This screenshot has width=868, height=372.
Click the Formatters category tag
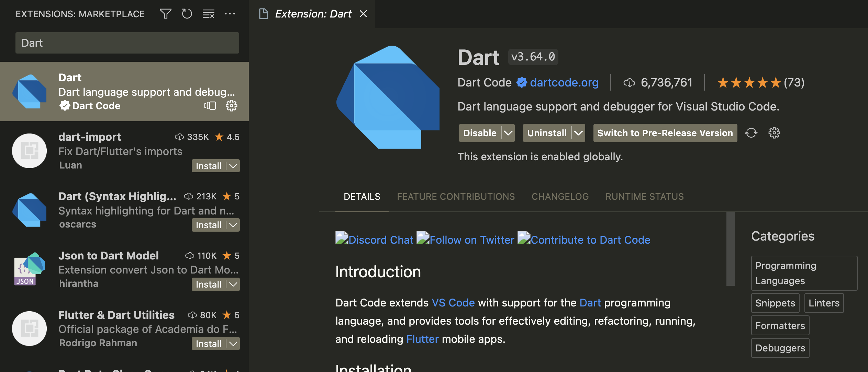click(x=780, y=326)
